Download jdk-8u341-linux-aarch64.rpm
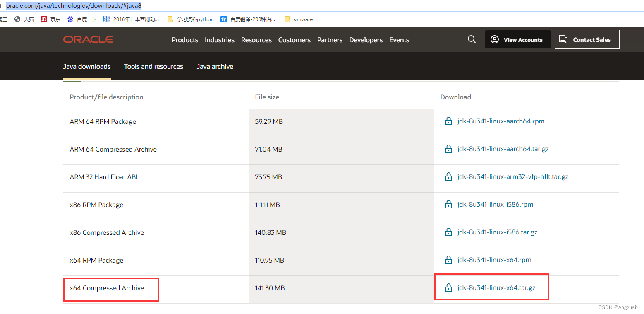This screenshot has height=314, width=644. pos(501,121)
